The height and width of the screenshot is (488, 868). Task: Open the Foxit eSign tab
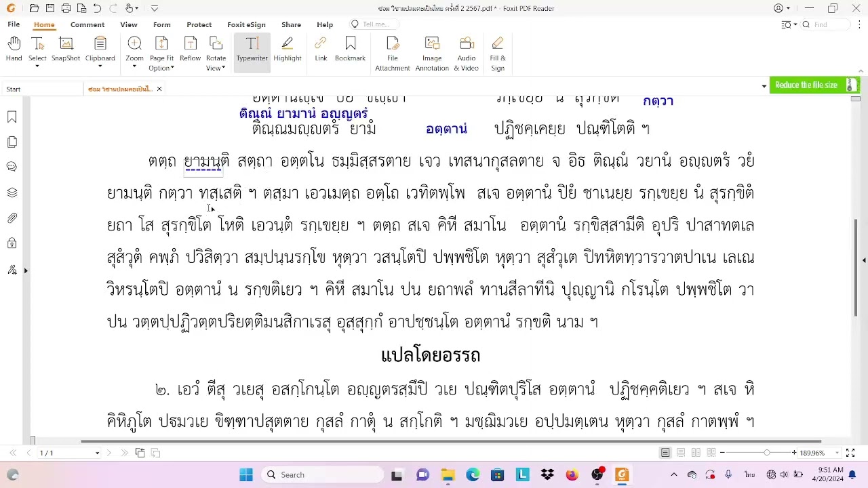246,24
